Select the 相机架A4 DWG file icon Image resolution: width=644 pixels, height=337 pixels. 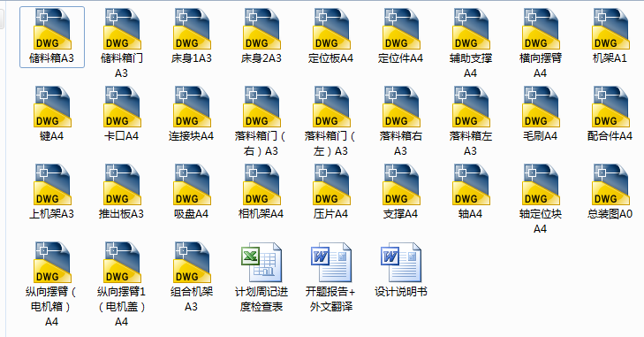261,184
